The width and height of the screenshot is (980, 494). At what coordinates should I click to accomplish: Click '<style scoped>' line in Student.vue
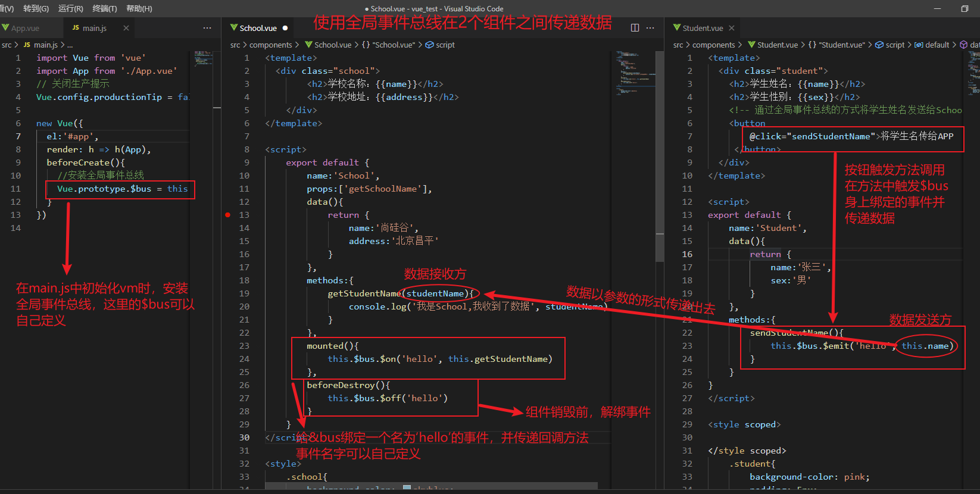pos(744,424)
